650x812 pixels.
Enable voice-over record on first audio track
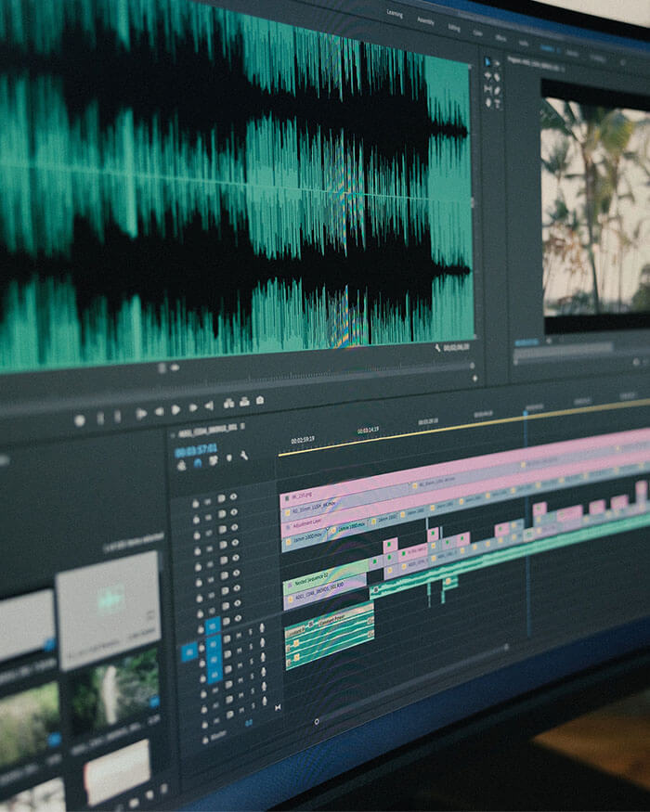262,627
